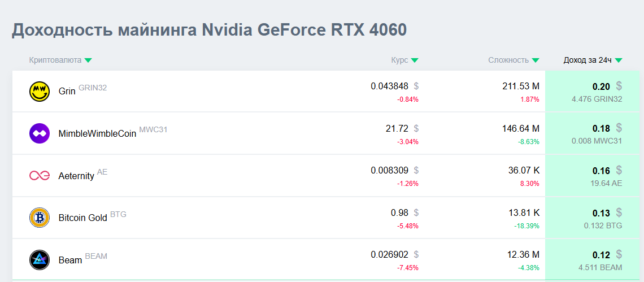Click the Grin coin smiley logo
This screenshot has height=282, width=644.
[40, 91]
